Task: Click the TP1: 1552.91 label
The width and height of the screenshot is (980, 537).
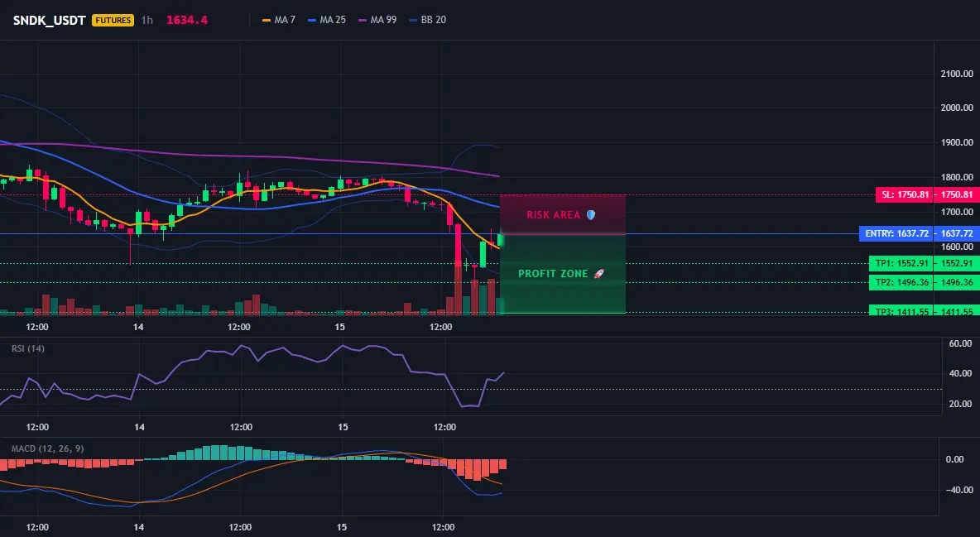Action: click(902, 263)
